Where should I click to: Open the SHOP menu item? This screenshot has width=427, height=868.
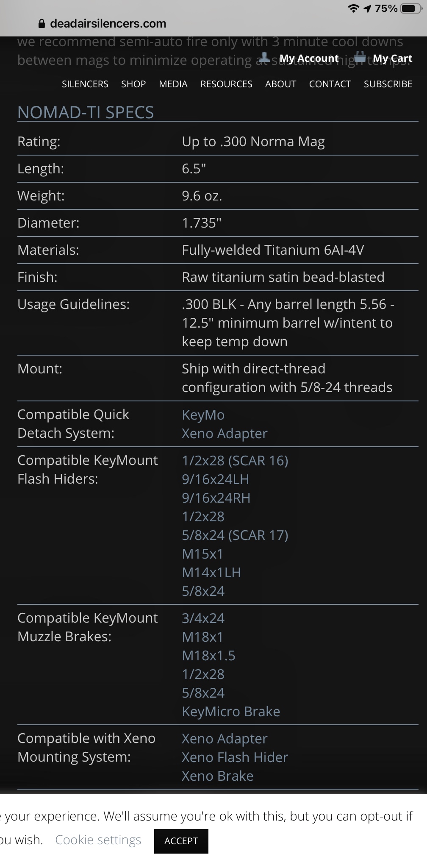pyautogui.click(x=133, y=84)
